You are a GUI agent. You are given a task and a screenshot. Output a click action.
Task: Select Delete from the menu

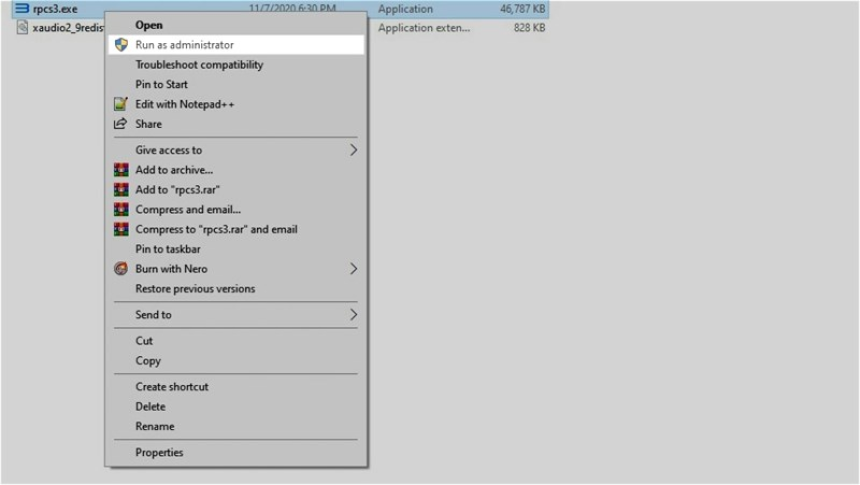pos(236,406)
